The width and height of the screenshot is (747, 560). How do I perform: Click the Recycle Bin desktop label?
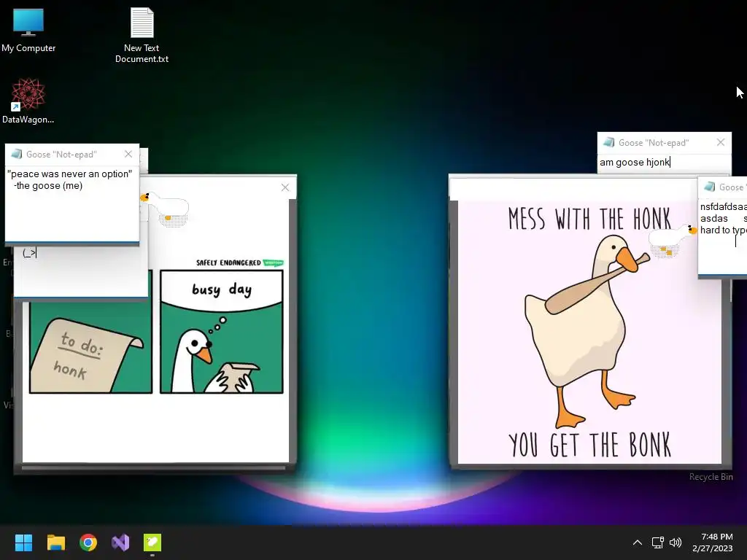tap(711, 477)
